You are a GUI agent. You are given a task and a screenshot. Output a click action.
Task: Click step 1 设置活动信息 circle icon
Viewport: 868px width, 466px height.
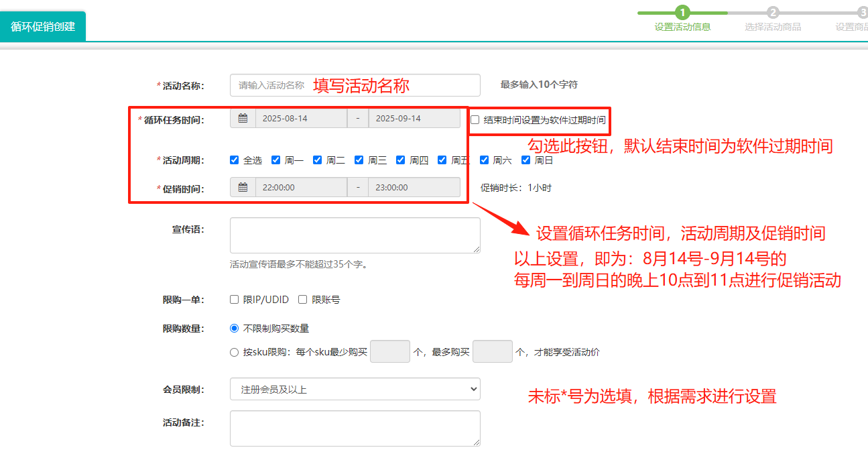682,13
